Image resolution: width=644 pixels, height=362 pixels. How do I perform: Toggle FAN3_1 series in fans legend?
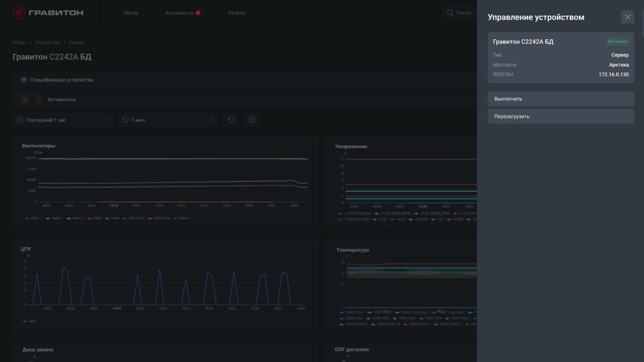(x=75, y=219)
